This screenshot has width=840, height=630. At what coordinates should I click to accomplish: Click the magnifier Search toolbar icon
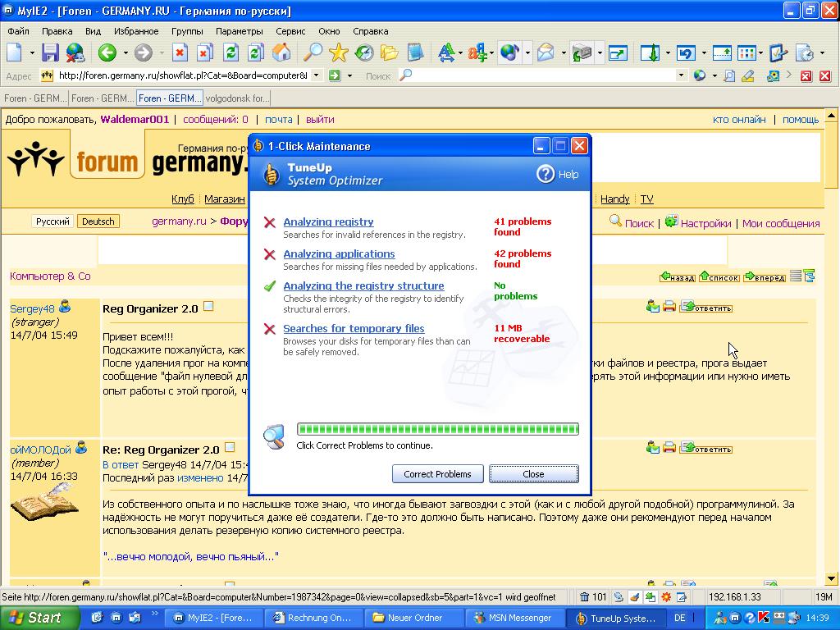click(313, 52)
